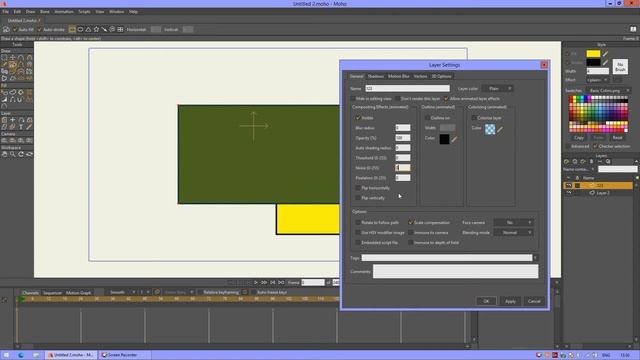Select the triangle shape option
This screenshot has width=640, height=360.
tap(88, 29)
